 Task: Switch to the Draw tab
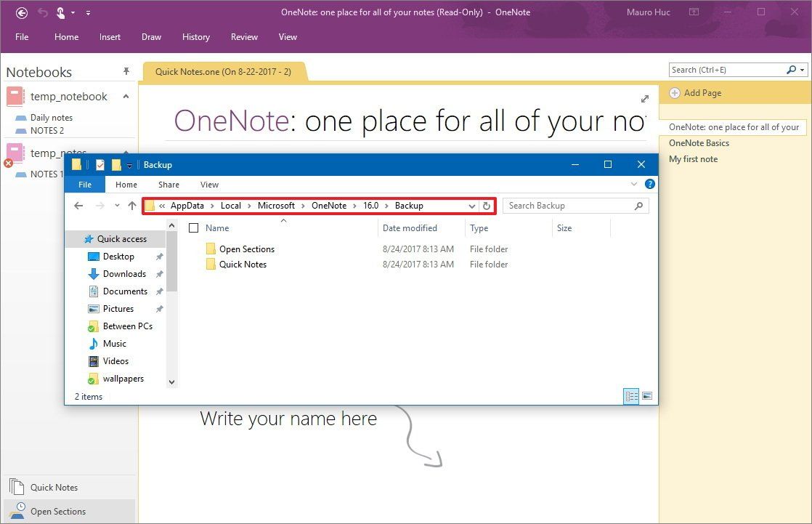pyautogui.click(x=151, y=37)
